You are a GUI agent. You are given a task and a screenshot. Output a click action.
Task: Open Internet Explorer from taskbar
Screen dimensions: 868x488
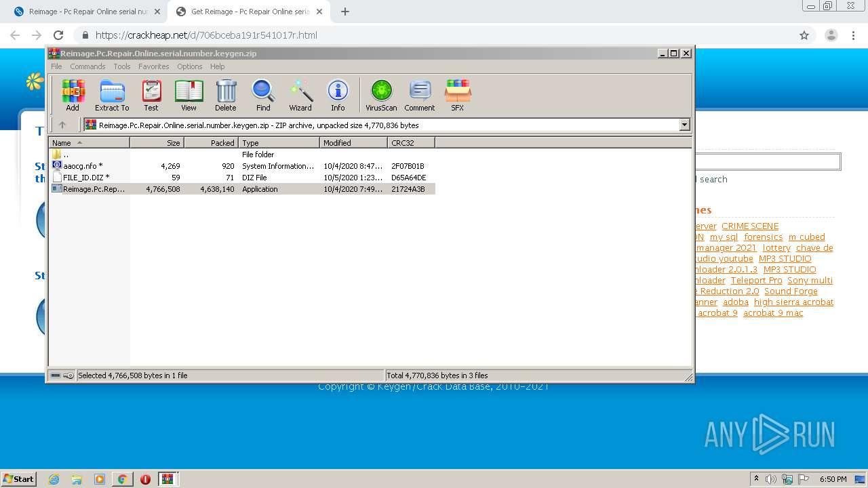click(54, 479)
